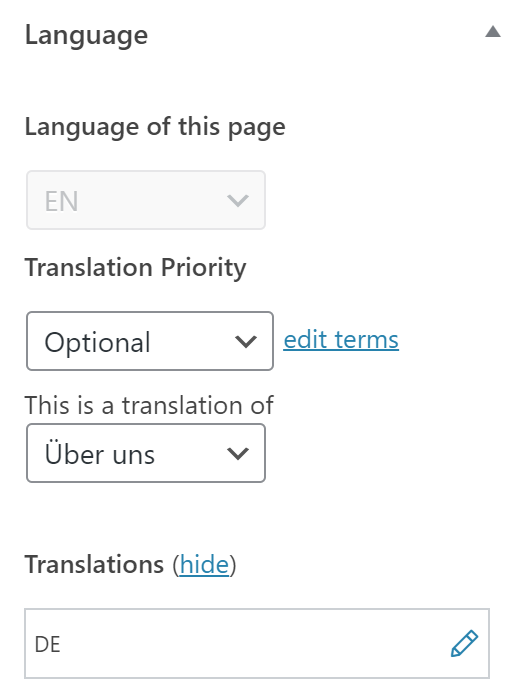
Task: Click the 'Language of this page' label
Action: click(155, 128)
